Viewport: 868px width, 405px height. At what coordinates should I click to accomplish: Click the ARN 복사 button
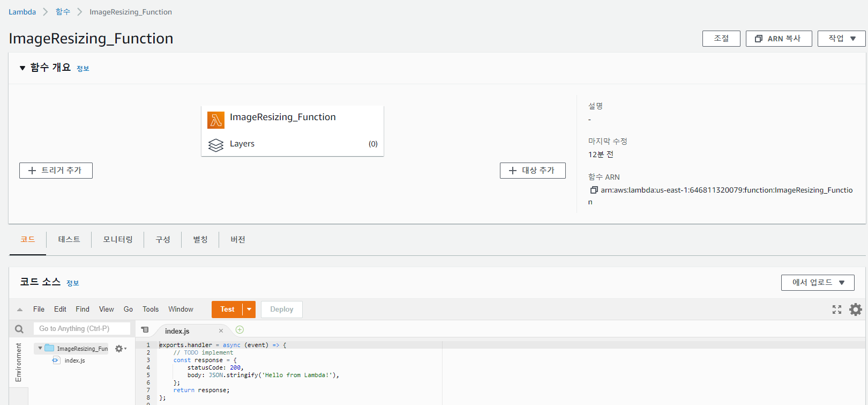click(x=779, y=39)
